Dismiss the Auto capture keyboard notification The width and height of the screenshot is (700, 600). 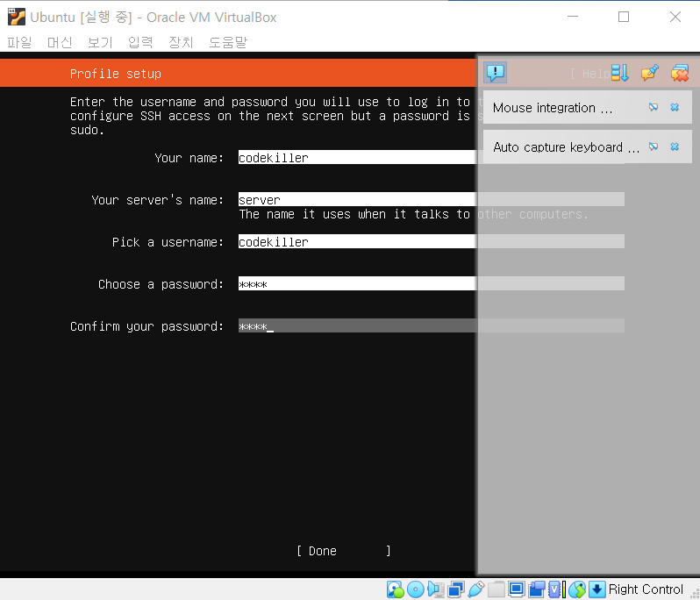point(675,146)
